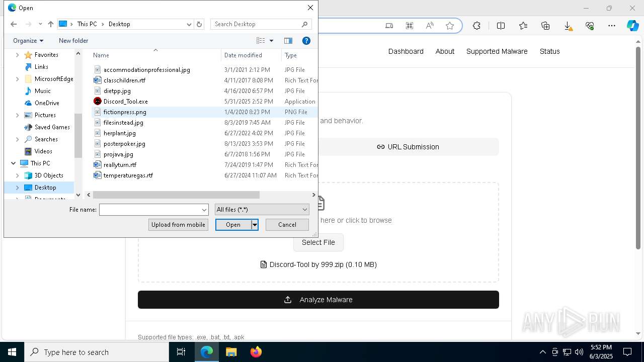Open the Supported Malware page
This screenshot has width=644, height=362.
click(497, 51)
